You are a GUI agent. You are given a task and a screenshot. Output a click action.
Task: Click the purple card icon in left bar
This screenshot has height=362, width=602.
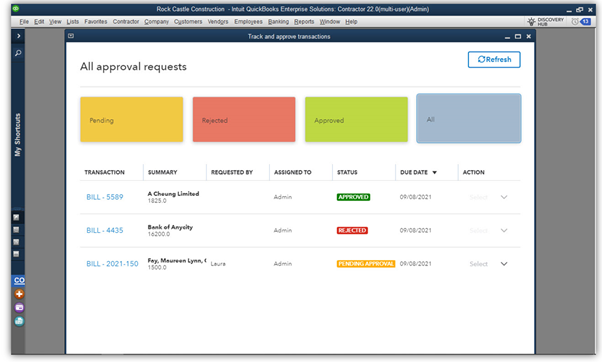tap(19, 307)
